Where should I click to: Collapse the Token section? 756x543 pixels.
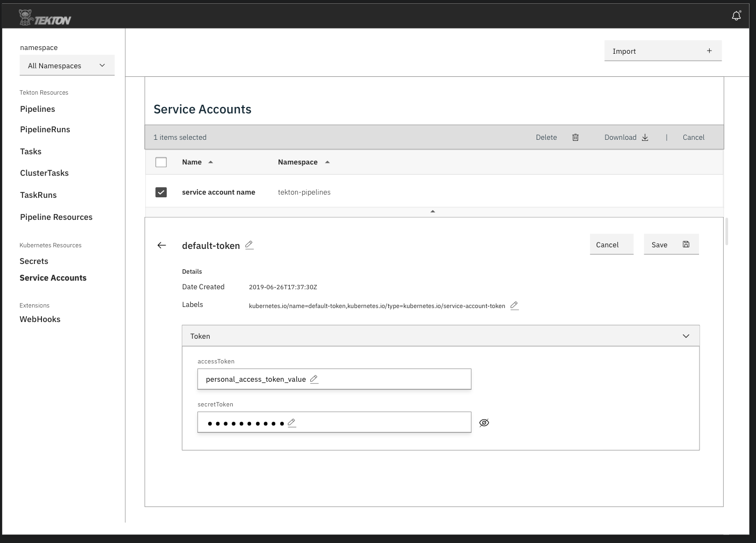click(x=686, y=335)
